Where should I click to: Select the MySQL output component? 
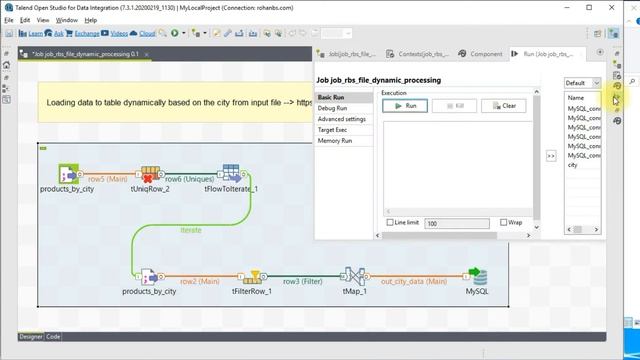[477, 277]
